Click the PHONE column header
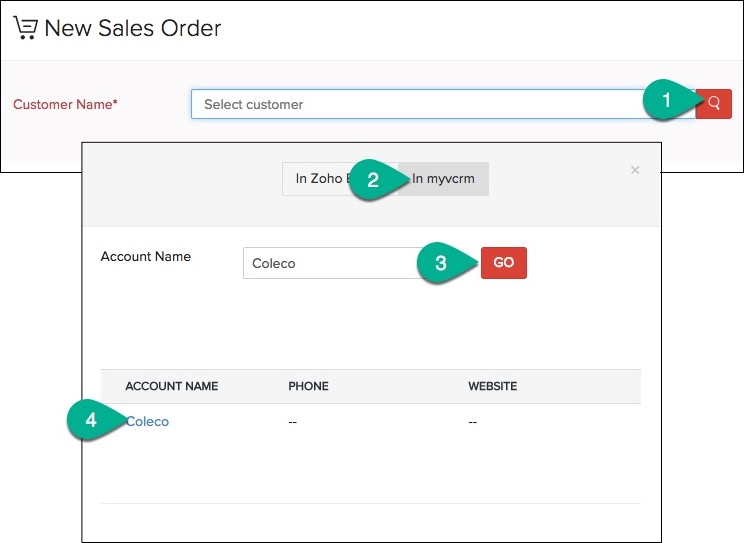This screenshot has width=744, height=543. (308, 386)
